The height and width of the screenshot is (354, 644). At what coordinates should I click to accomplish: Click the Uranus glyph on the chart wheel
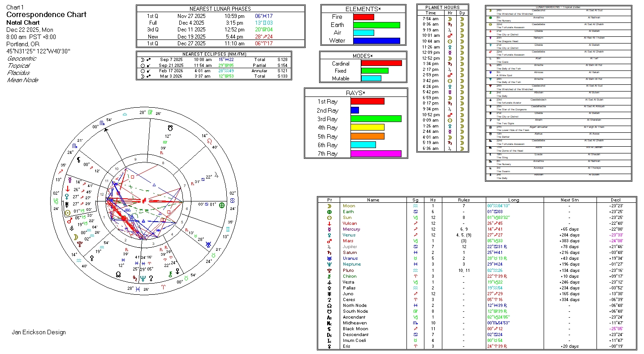[209, 245]
